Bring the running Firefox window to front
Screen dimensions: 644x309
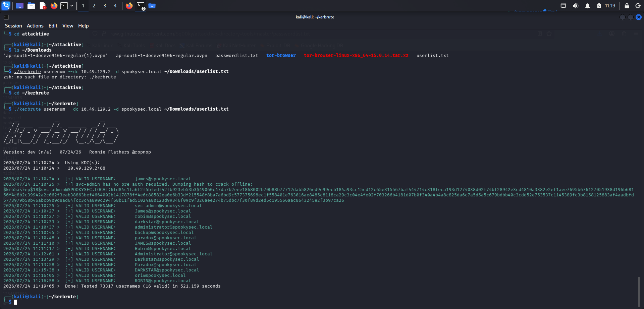tap(129, 6)
